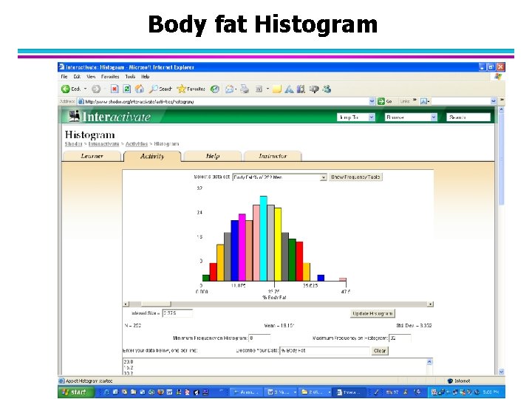Open the Tools menu
This screenshot has width=532, height=399.
pos(130,77)
